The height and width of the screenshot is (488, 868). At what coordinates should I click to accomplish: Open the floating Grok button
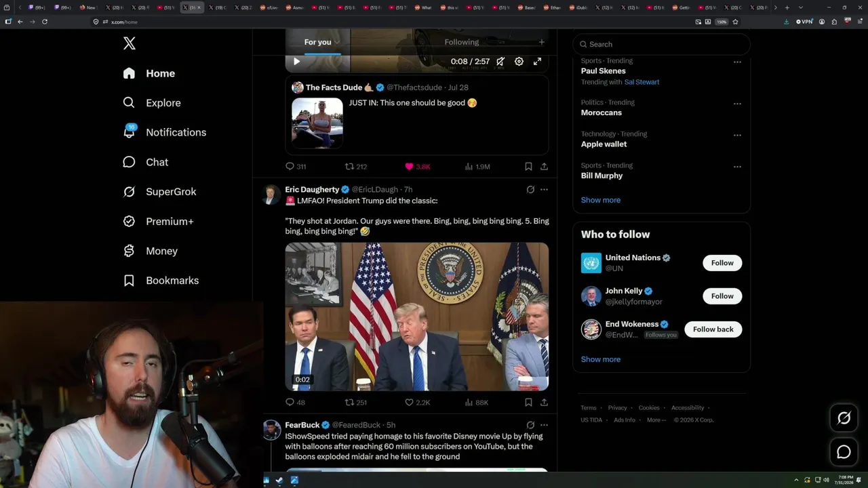pyautogui.click(x=844, y=418)
